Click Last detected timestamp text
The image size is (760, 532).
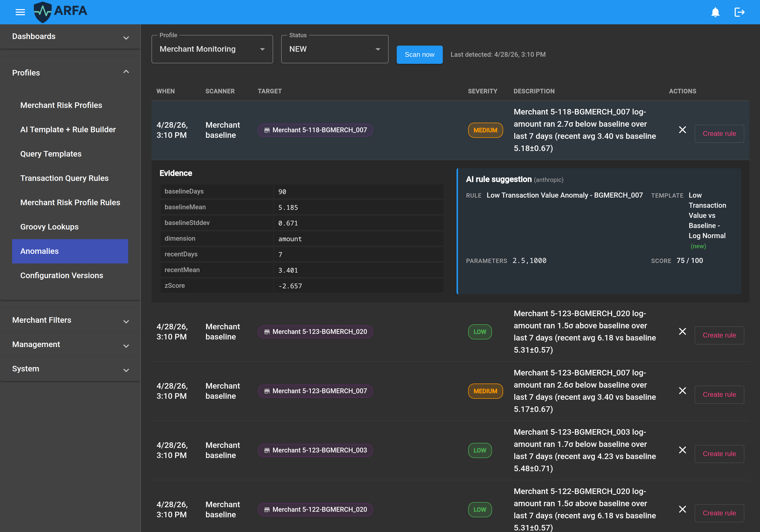(x=498, y=55)
